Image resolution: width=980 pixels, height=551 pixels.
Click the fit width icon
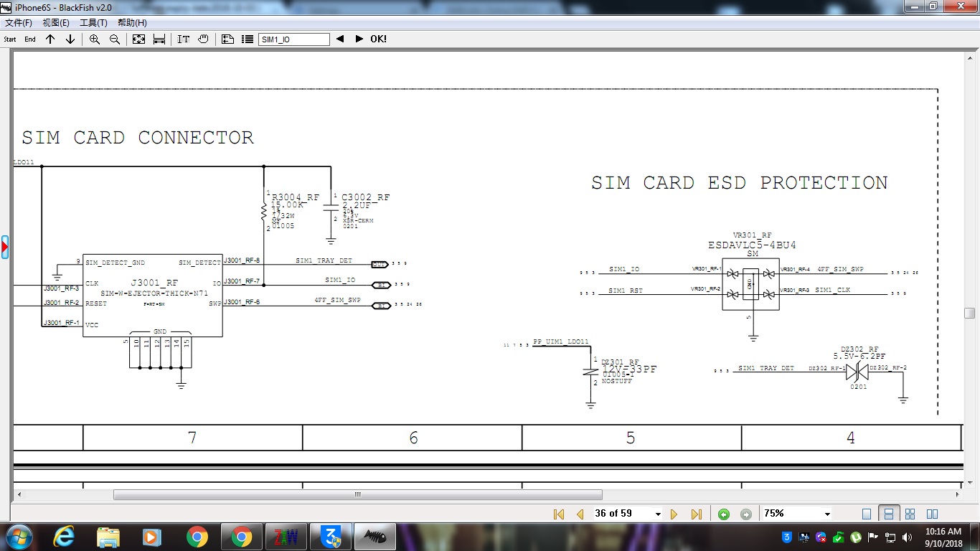click(x=159, y=39)
